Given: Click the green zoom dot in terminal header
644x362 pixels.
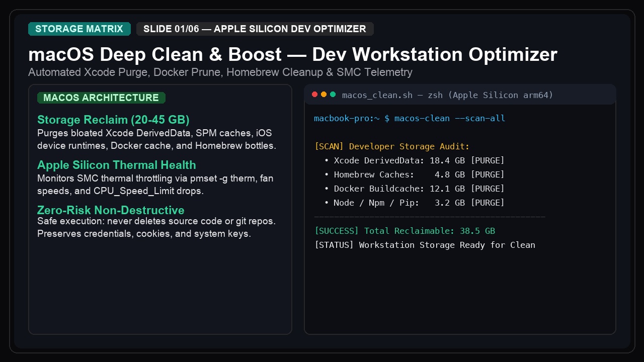Looking at the screenshot, I should [x=333, y=95].
